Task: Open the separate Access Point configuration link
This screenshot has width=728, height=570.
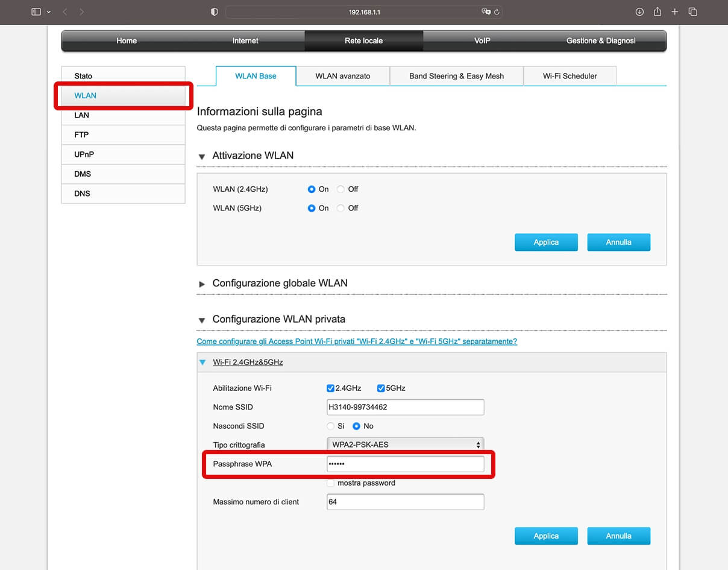Action: 357,341
